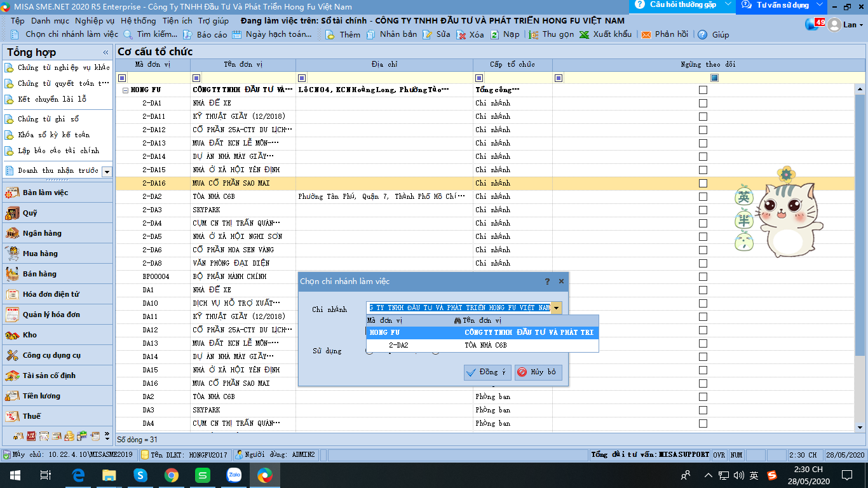
Task: Click the notification icon with 49 badge
Action: tap(814, 24)
